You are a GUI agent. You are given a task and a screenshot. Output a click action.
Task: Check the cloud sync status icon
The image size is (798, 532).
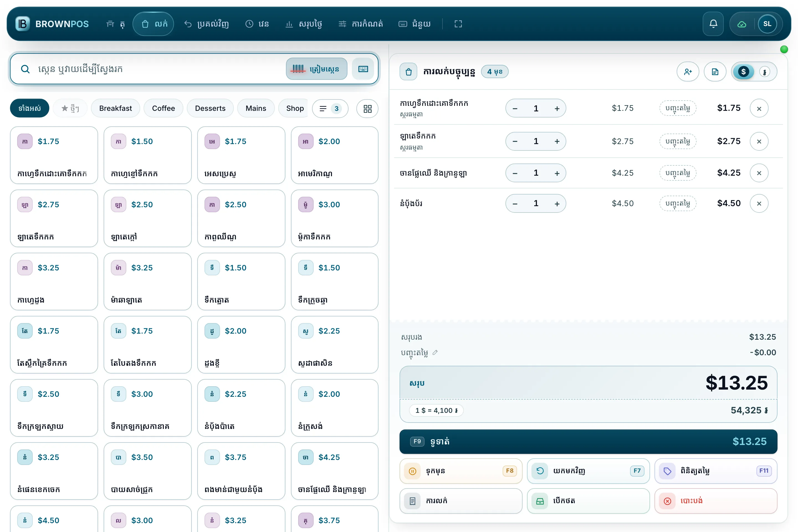pos(742,24)
